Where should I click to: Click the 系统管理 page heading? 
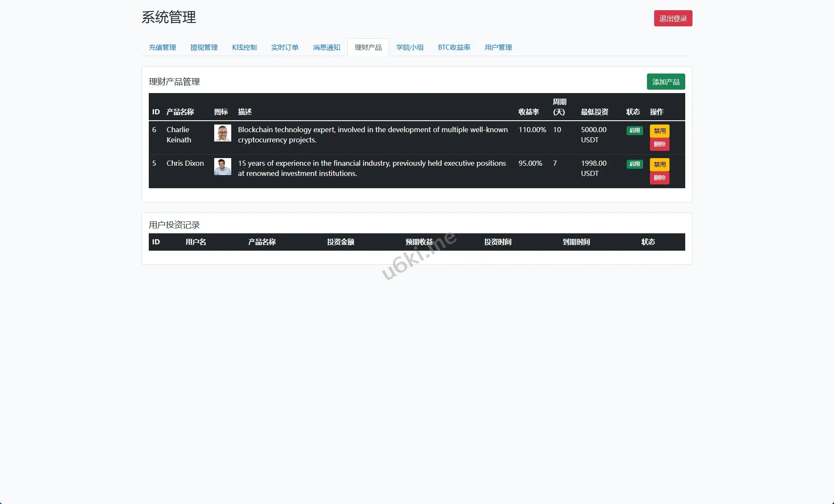tap(169, 17)
